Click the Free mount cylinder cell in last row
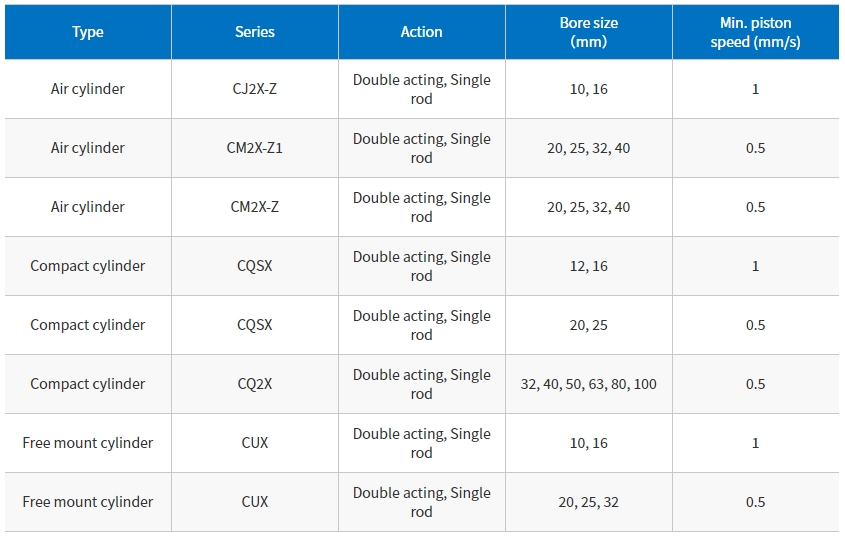Image resolution: width=845 pixels, height=550 pixels. point(88,502)
